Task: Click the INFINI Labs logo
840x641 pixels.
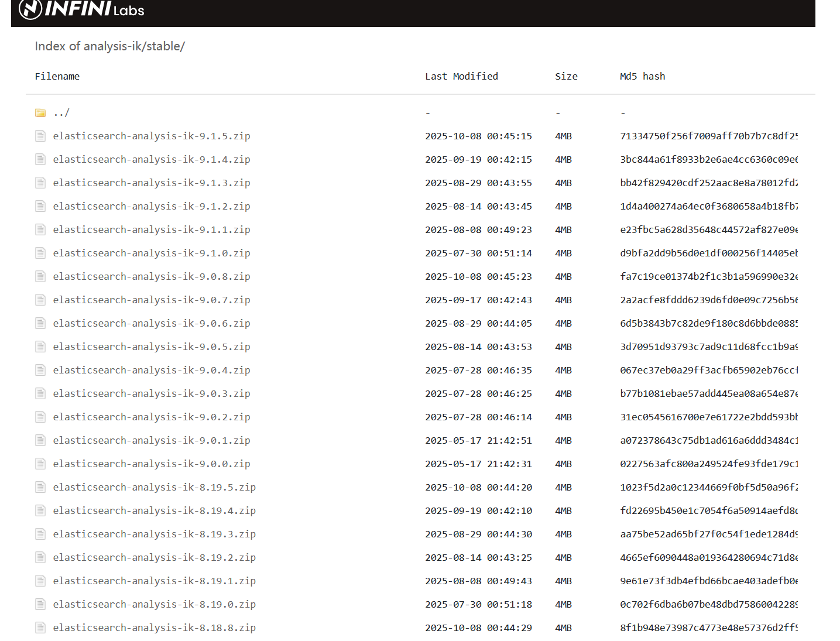Action: [x=81, y=10]
